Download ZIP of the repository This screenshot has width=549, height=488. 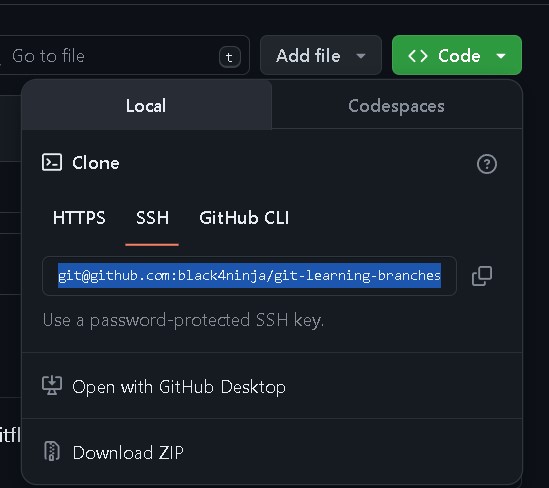(128, 452)
